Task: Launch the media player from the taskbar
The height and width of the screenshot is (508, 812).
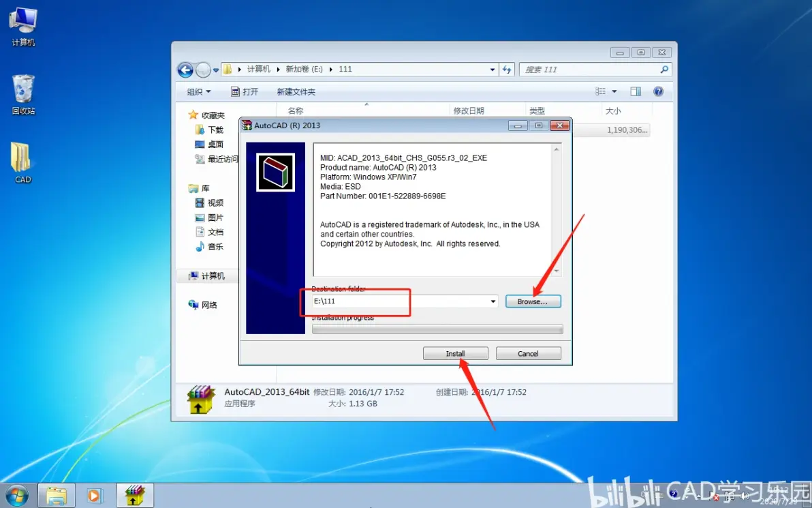Action: pyautogui.click(x=94, y=496)
